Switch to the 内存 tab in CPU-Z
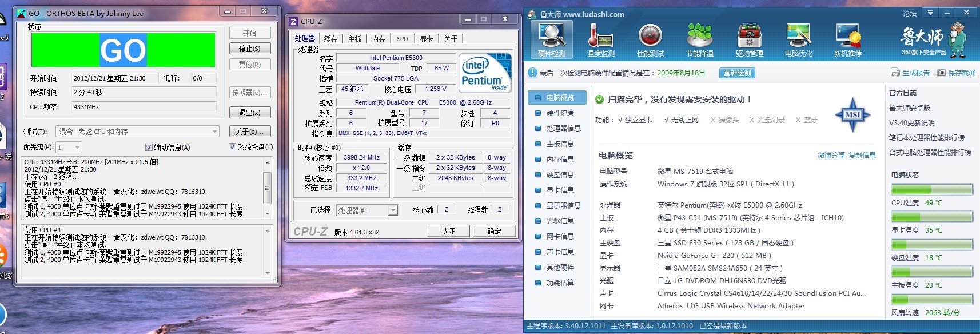 click(379, 39)
